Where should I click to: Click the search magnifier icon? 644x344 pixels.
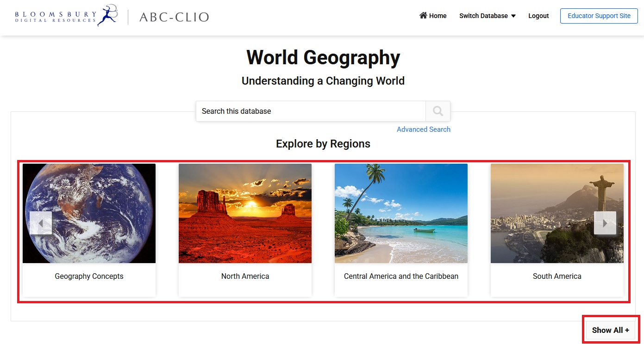click(x=438, y=111)
